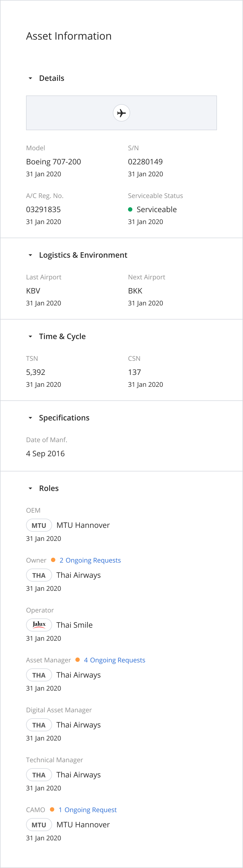Click the THA badge under Owner
This screenshot has height=868, width=243.
click(x=39, y=575)
